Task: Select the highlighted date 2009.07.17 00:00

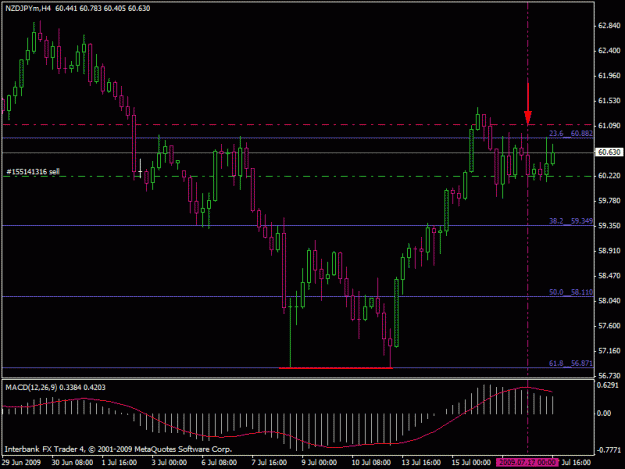Action: 527,462
